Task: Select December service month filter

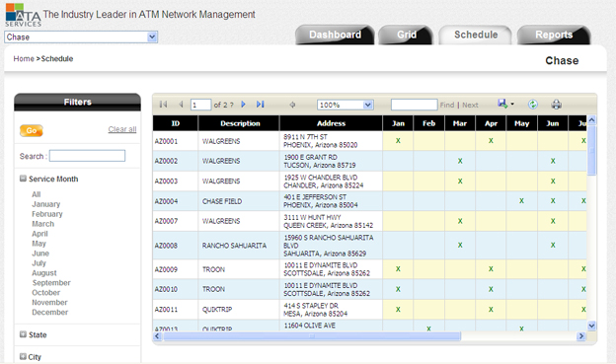Action: (50, 312)
